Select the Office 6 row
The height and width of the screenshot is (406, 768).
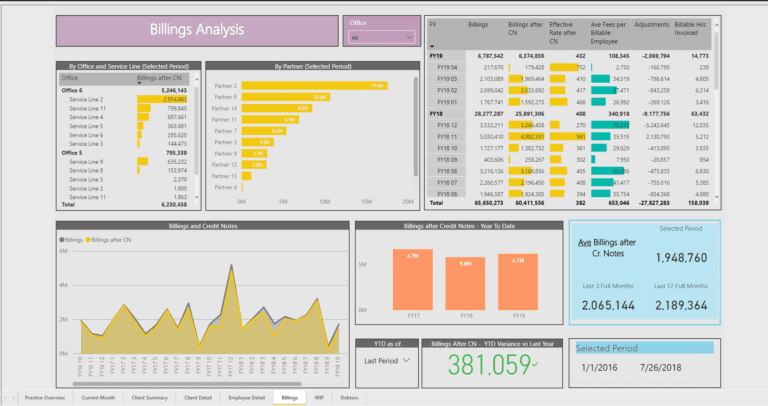coord(124,91)
